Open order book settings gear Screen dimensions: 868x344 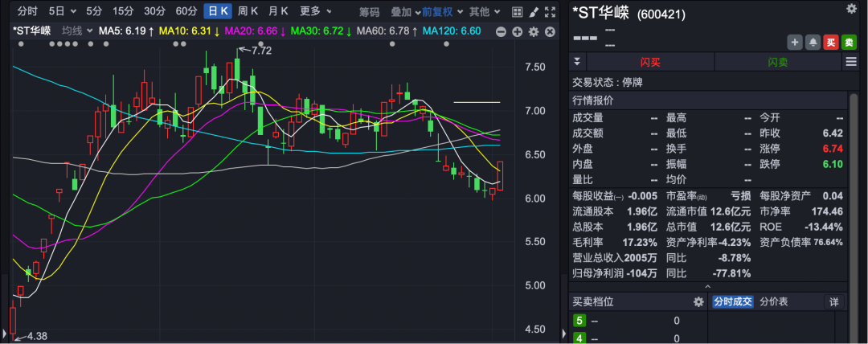[698, 301]
